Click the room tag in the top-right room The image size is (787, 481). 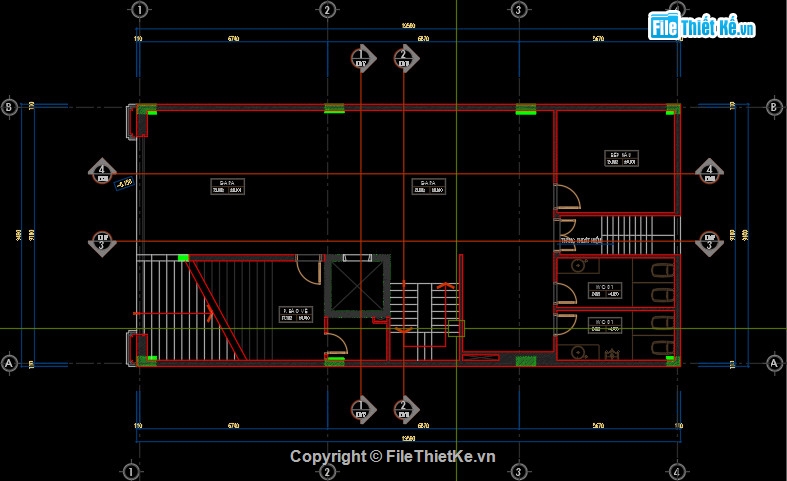coord(621,158)
